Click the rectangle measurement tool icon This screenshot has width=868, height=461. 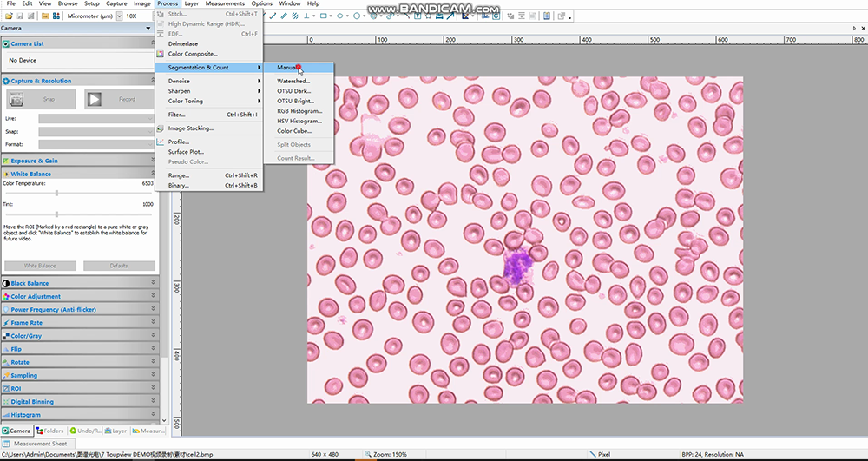323,16
